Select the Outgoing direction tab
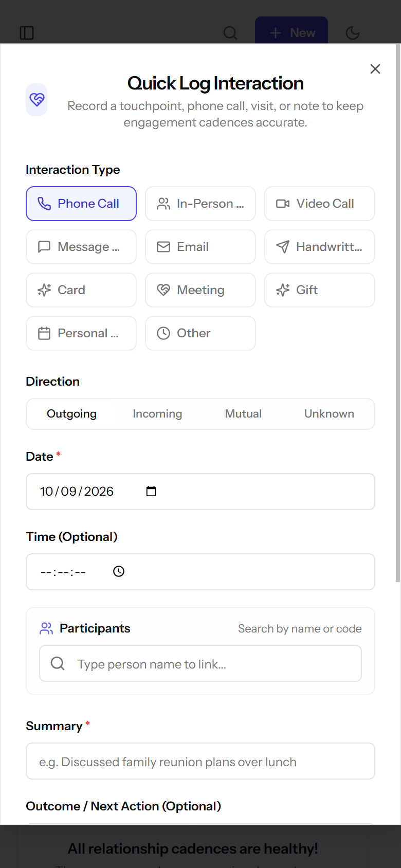Viewport: 401px width, 868px height. pyautogui.click(x=71, y=414)
